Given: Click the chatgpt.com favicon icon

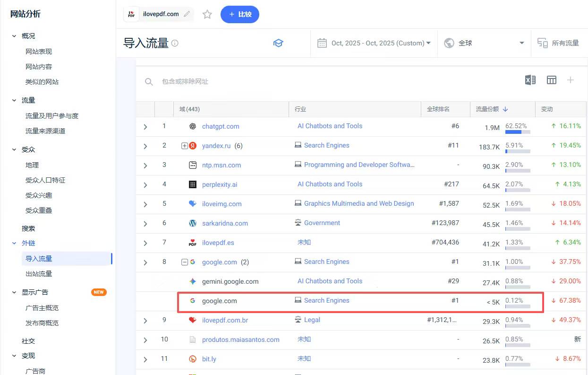Looking at the screenshot, I should 193,126.
